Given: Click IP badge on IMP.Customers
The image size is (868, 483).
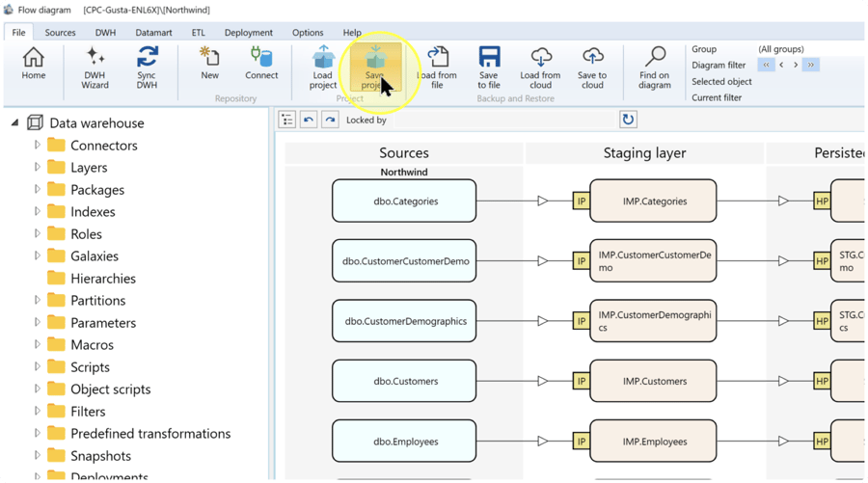Looking at the screenshot, I should click(x=582, y=381).
